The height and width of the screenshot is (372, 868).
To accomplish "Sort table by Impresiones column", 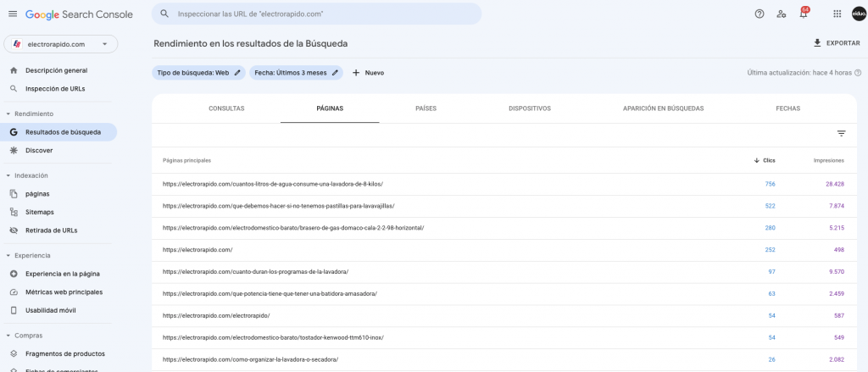I will tap(829, 160).
